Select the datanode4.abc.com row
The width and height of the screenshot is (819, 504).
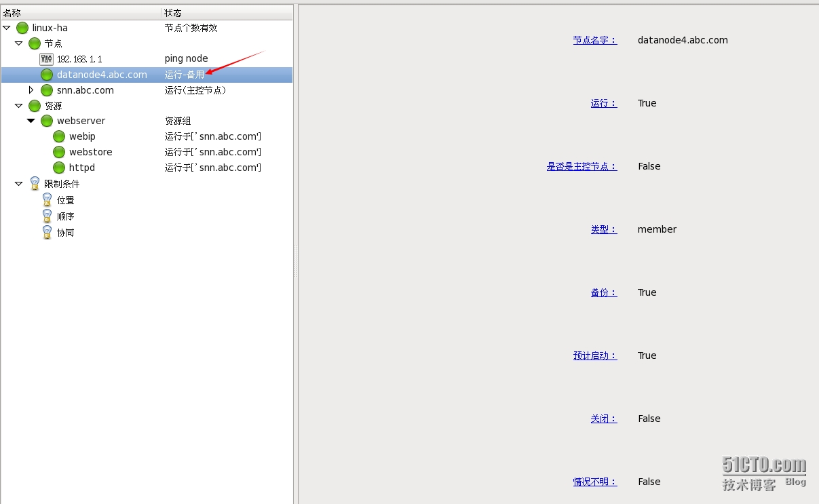coord(147,75)
